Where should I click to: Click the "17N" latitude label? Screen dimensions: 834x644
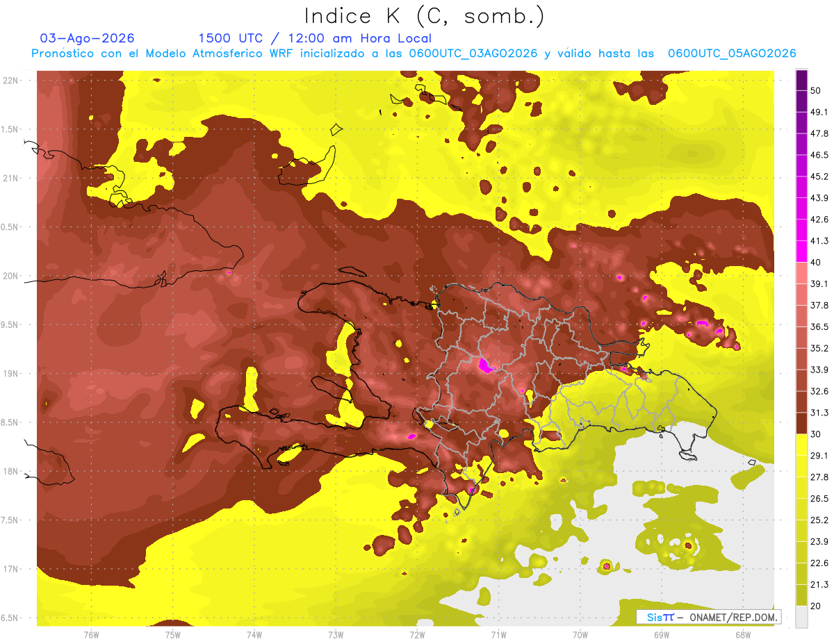[11, 569]
